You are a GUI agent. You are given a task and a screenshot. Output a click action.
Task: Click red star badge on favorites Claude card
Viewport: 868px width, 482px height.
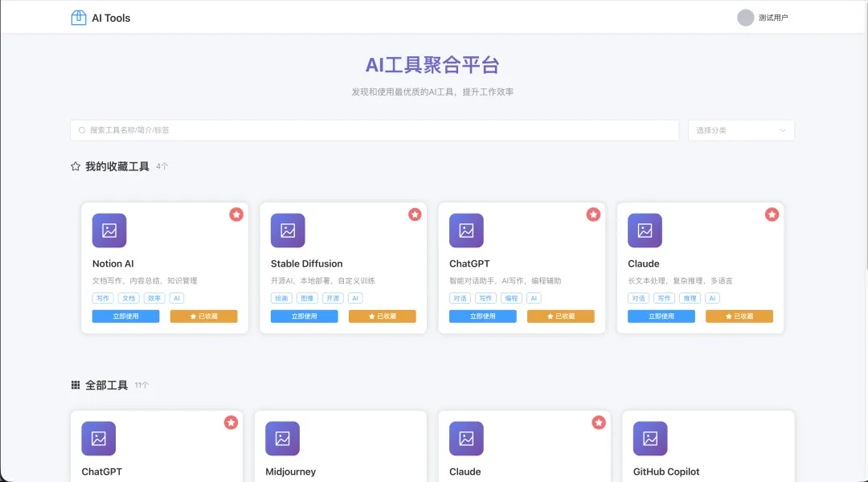click(x=772, y=214)
